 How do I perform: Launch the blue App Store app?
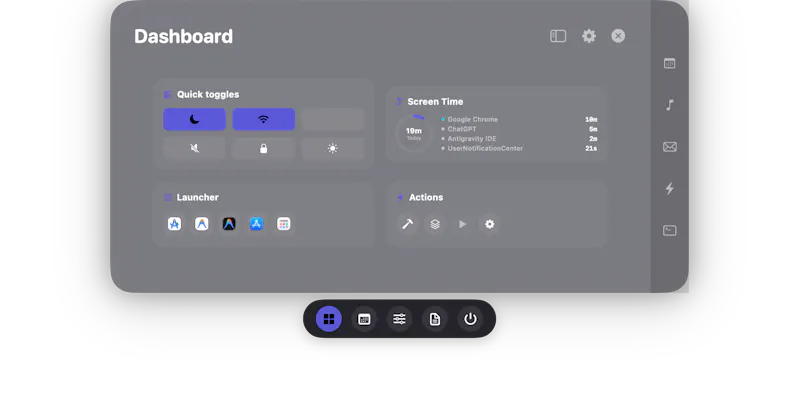tap(256, 224)
